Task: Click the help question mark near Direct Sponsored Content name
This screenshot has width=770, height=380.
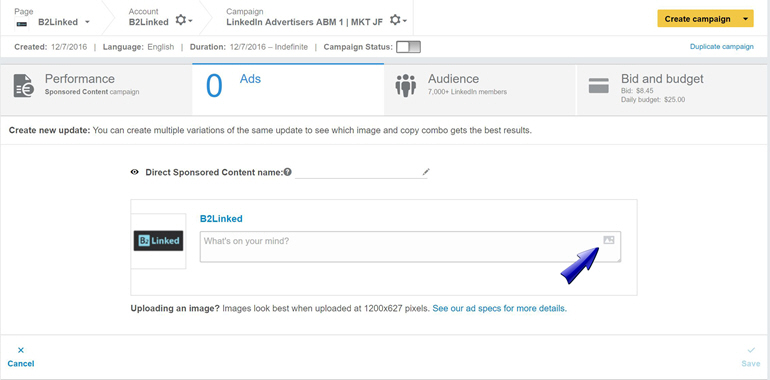Action: pos(288,172)
